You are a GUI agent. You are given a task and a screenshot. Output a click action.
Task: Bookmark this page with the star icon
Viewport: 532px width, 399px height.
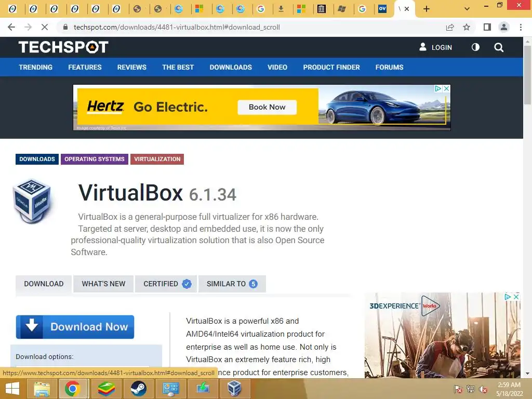click(467, 27)
